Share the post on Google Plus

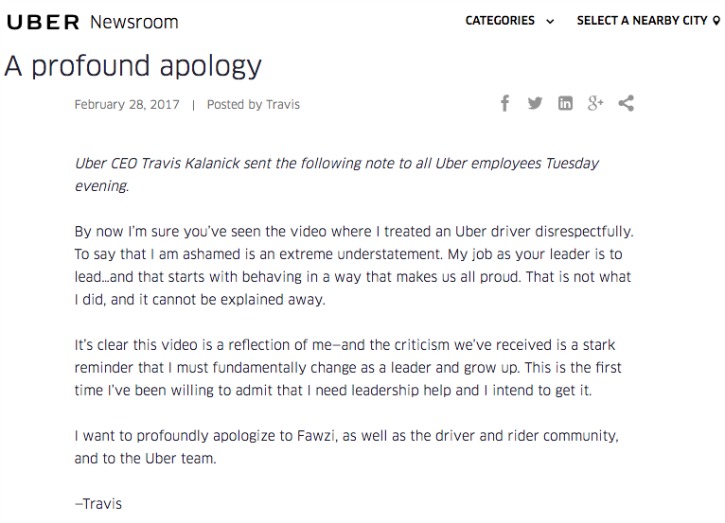(596, 103)
